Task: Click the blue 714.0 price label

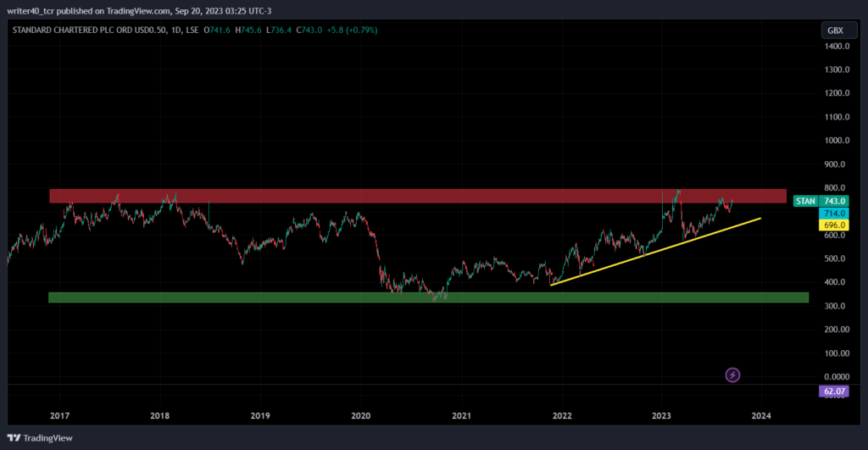Action: (834, 213)
